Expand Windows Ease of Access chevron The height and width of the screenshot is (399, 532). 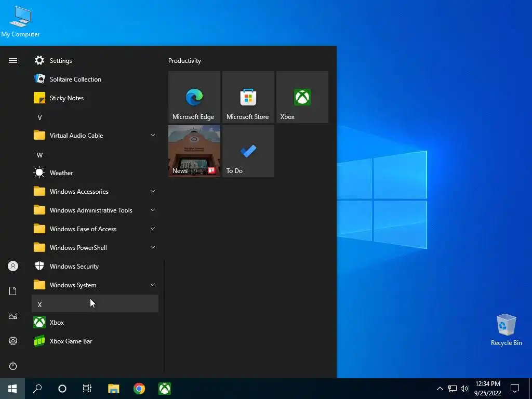[x=153, y=229]
